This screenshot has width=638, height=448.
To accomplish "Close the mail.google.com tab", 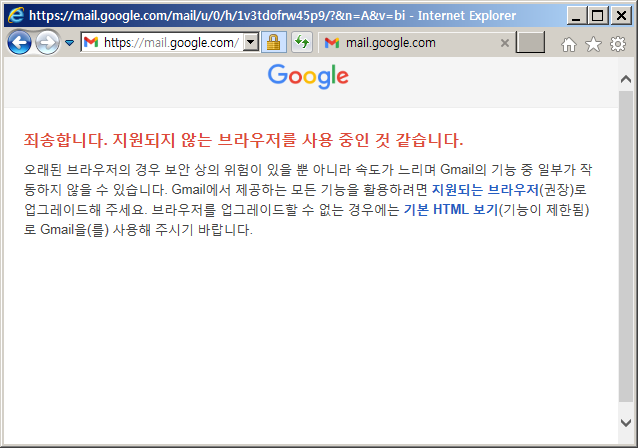I will click(x=505, y=43).
